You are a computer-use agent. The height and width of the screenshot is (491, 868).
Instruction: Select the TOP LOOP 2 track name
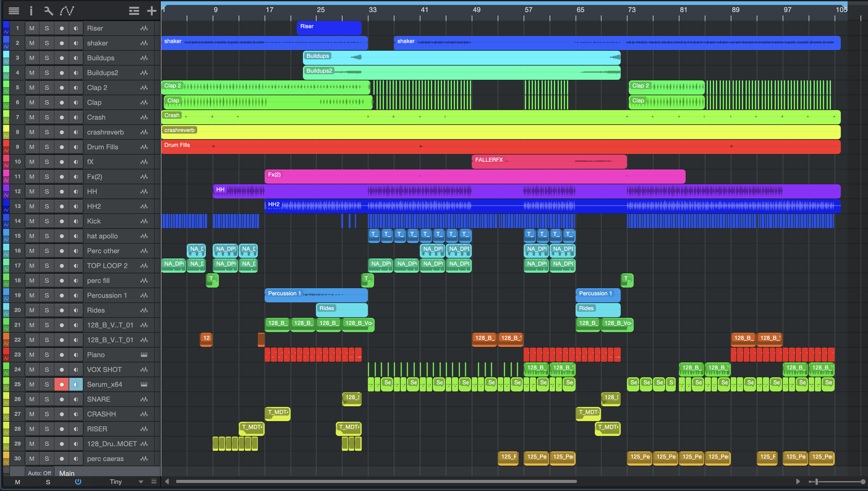point(107,266)
